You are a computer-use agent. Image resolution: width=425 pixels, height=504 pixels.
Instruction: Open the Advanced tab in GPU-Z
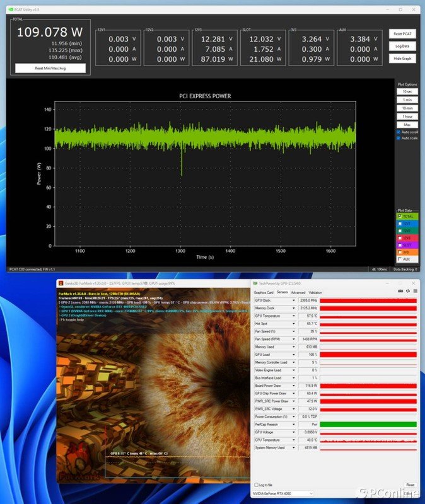298,292
